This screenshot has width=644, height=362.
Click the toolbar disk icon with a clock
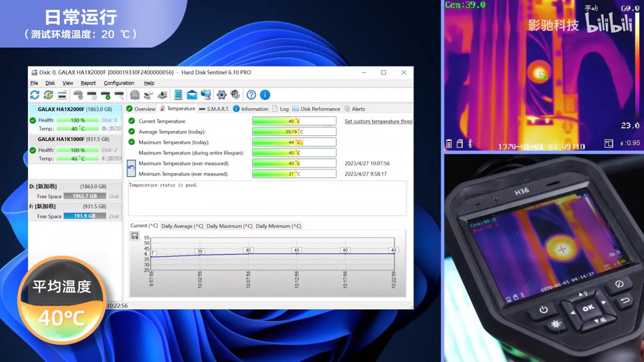92,95
